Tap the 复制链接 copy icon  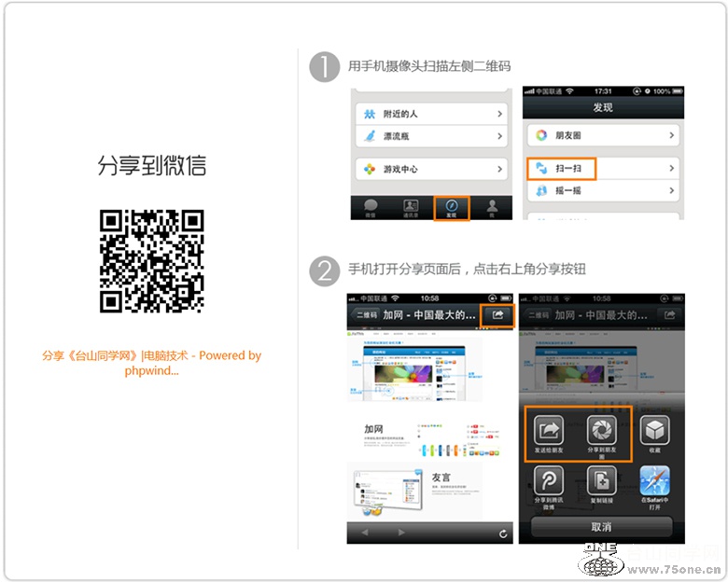click(x=602, y=481)
